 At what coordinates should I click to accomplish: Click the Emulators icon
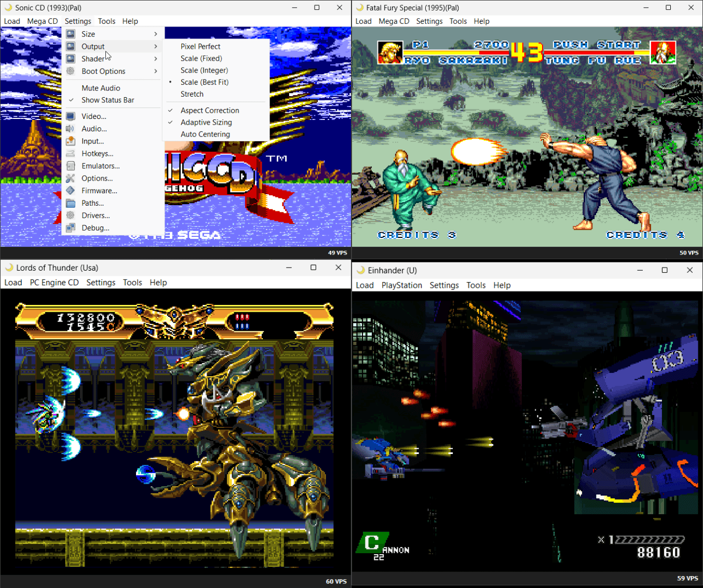(71, 166)
